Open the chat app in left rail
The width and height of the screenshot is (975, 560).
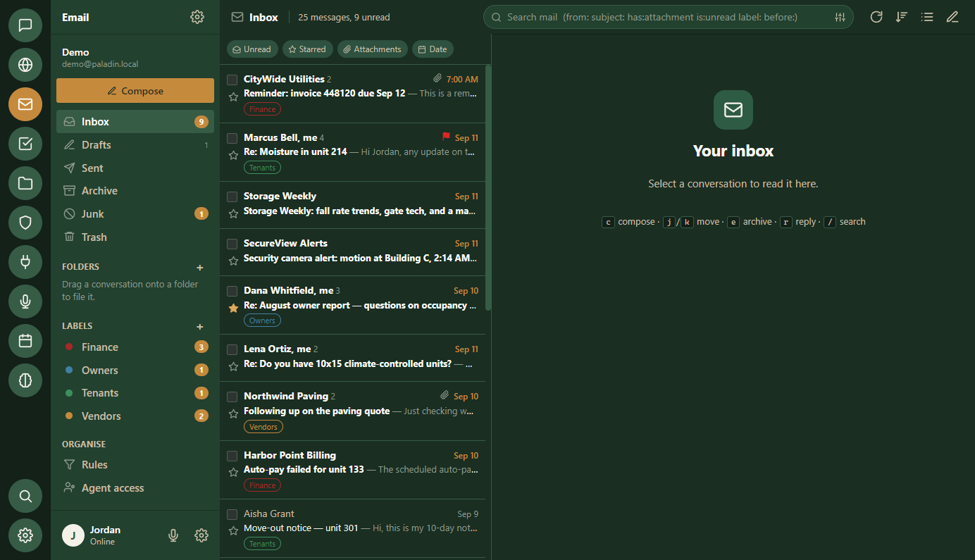25,25
